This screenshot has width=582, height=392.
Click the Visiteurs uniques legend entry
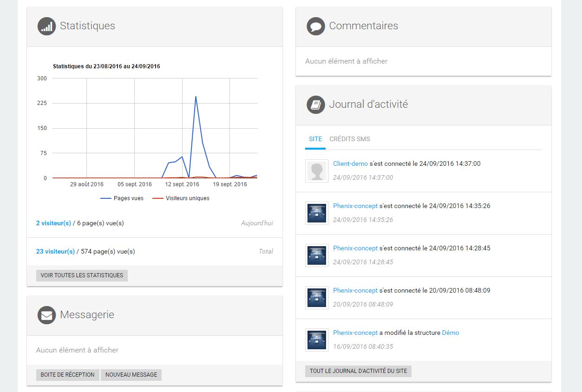[181, 198]
